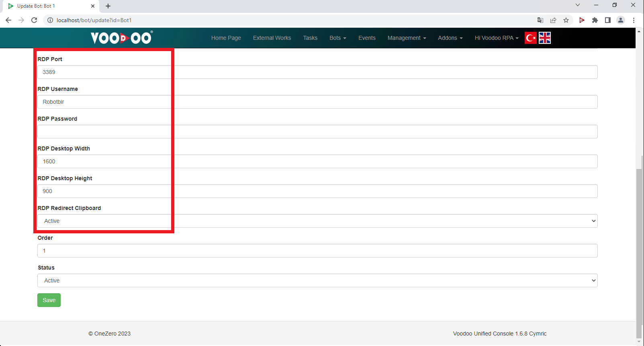Click in the RDP Desktop Width field
Image resolution: width=644 pixels, height=346 pixels.
pyautogui.click(x=317, y=161)
